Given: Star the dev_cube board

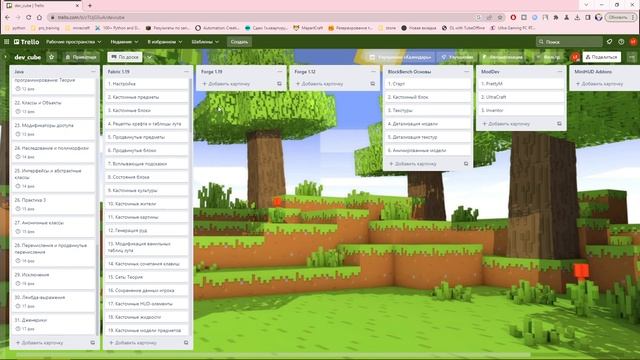Looking at the screenshot, I should coord(51,57).
